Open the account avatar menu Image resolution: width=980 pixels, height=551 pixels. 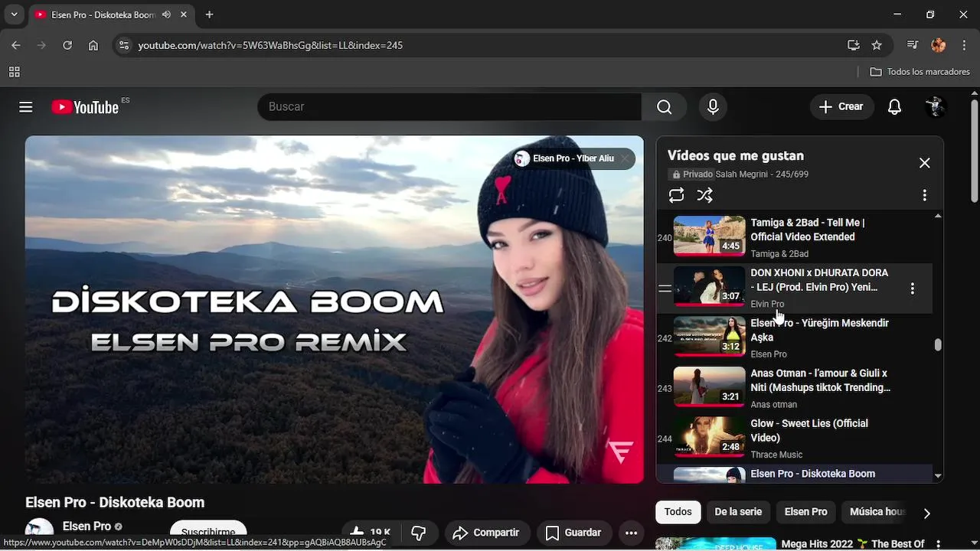936,107
